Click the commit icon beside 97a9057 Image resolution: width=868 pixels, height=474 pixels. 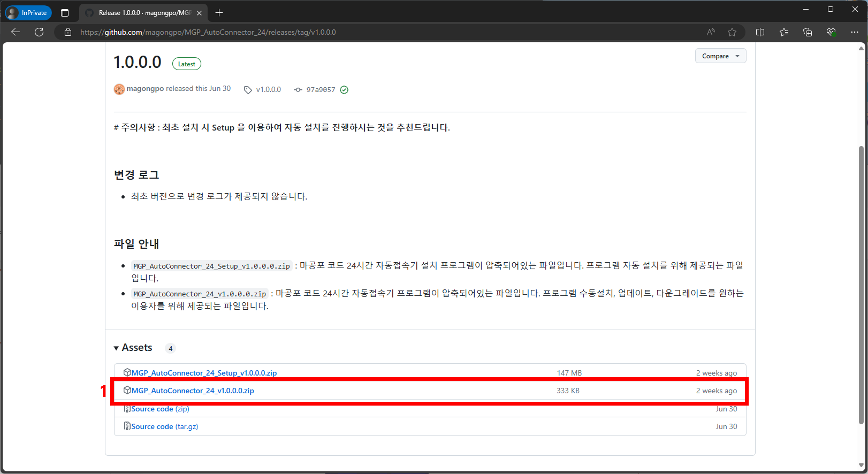(298, 90)
